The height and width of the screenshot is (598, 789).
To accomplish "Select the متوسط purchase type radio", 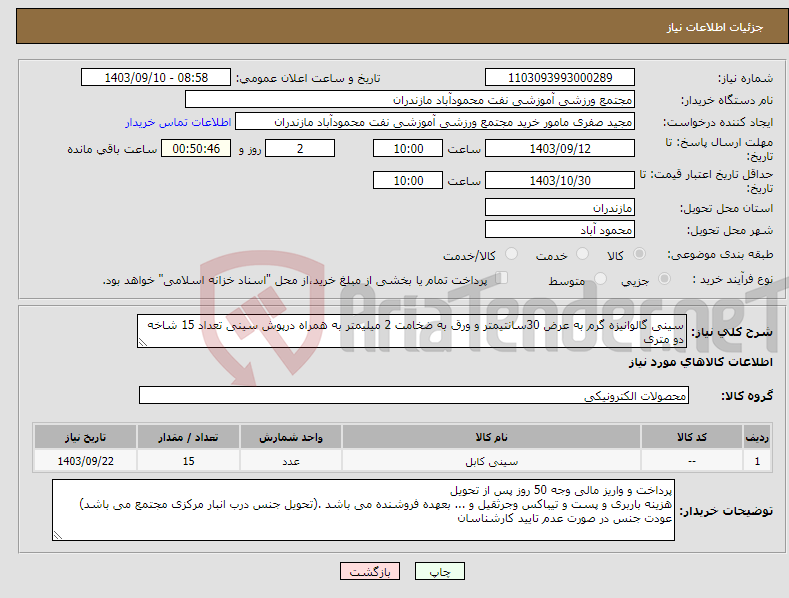I will 600,278.
